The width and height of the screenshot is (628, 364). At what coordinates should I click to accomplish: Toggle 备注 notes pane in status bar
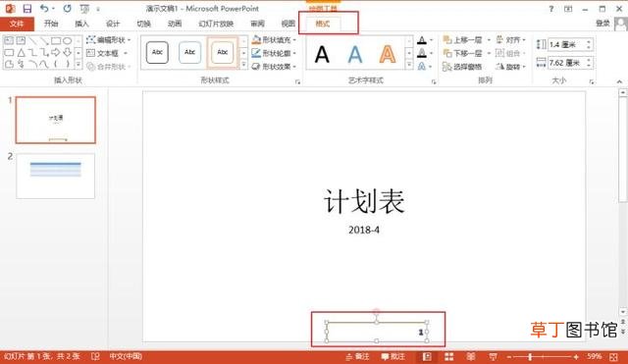(357, 356)
